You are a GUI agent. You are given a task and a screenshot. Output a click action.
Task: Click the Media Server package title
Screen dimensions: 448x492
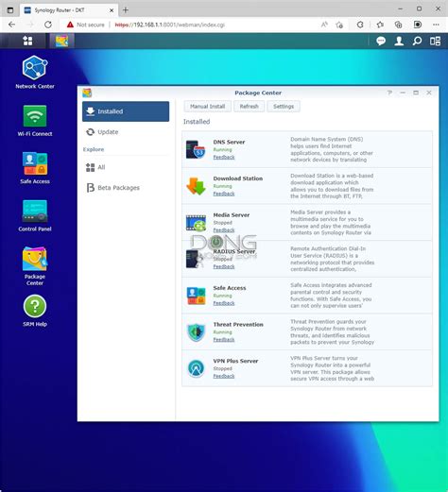[232, 215]
